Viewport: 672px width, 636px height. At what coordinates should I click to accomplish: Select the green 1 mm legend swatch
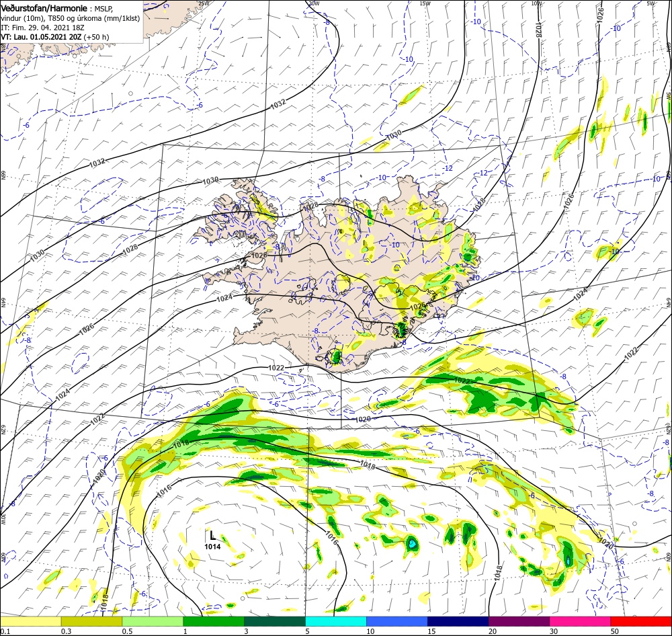[x=214, y=621]
